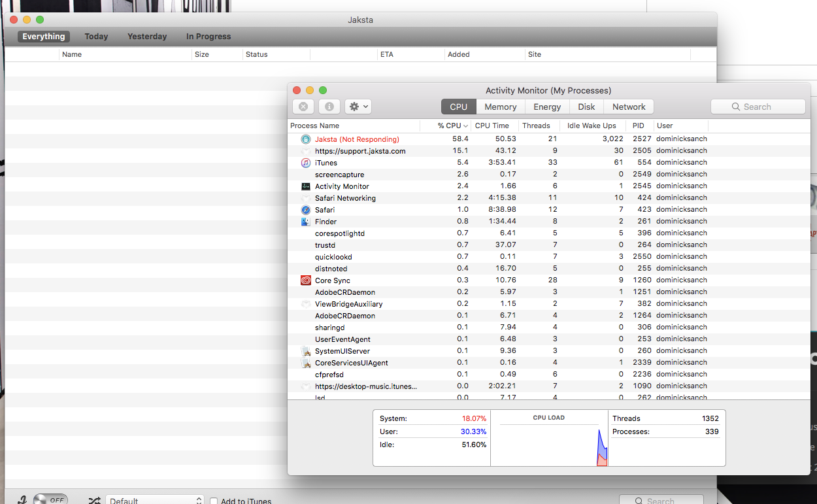
Task: Toggle the OFF switch in Jaksta
Action: [x=50, y=500]
